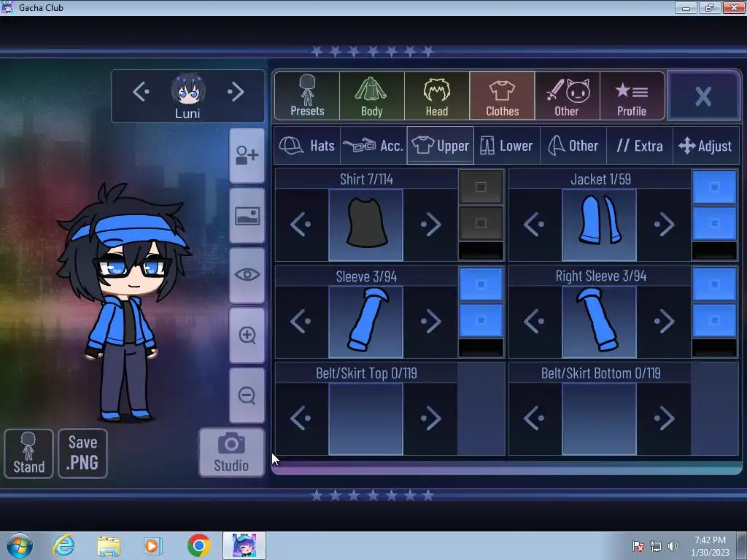Pick the Jacket black outline color swatch

(x=714, y=251)
